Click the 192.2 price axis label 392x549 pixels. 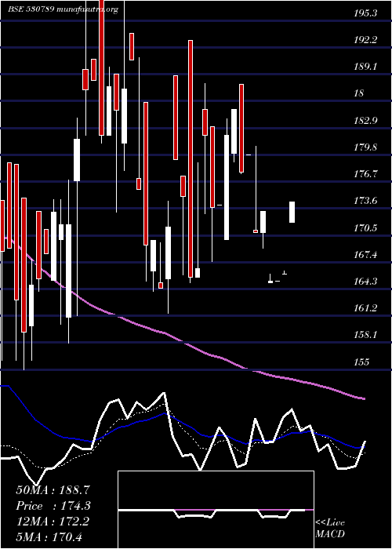tap(365, 40)
